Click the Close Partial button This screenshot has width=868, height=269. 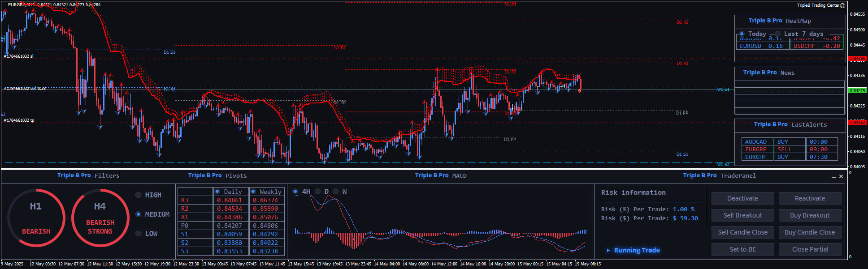coord(810,249)
